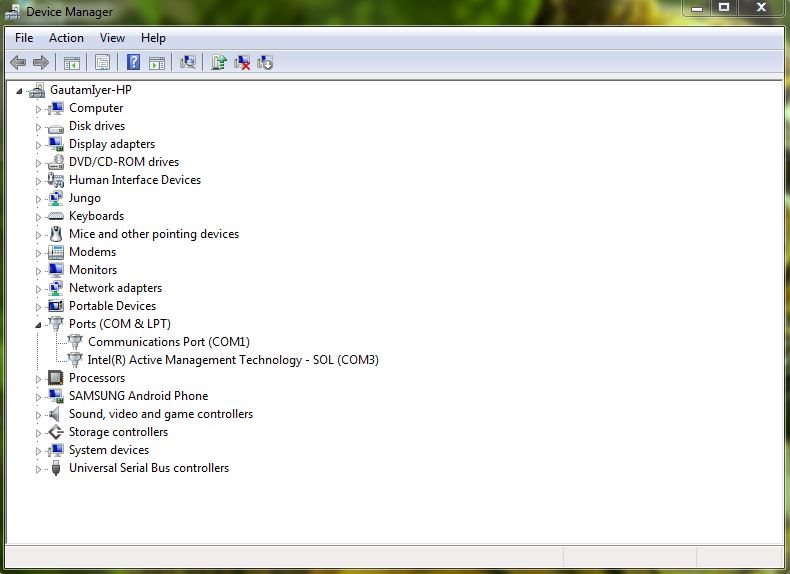Minimize the Device Manager window

pyautogui.click(x=697, y=8)
